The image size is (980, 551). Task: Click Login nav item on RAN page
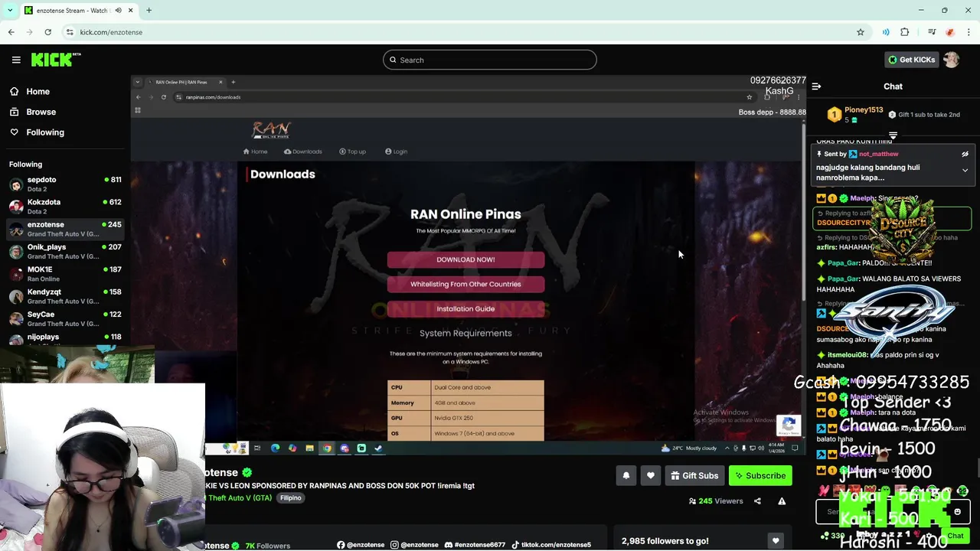click(396, 152)
